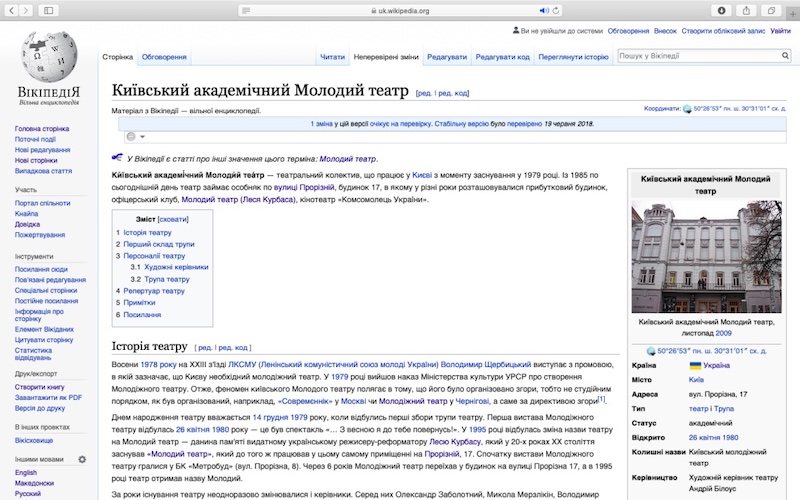Click the globe icon beside infobox coordinates

pyautogui.click(x=651, y=351)
